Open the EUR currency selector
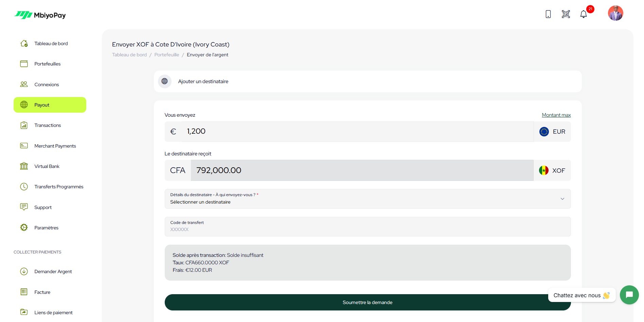 point(552,132)
